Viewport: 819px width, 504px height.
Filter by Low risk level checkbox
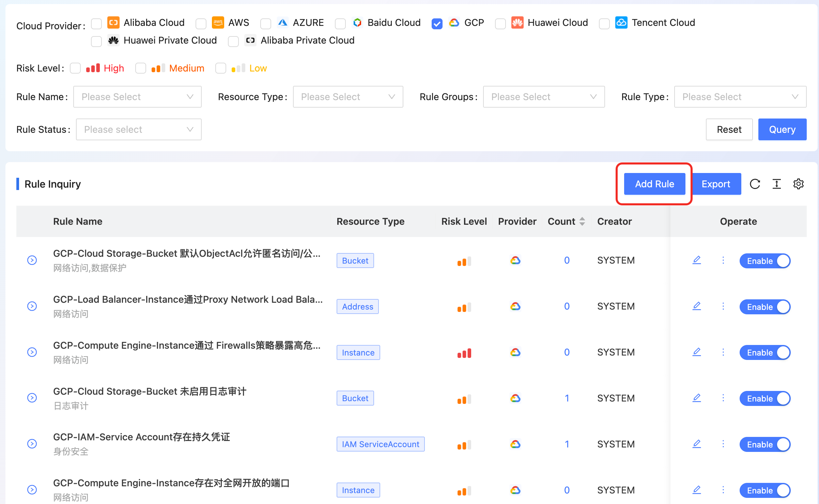221,68
